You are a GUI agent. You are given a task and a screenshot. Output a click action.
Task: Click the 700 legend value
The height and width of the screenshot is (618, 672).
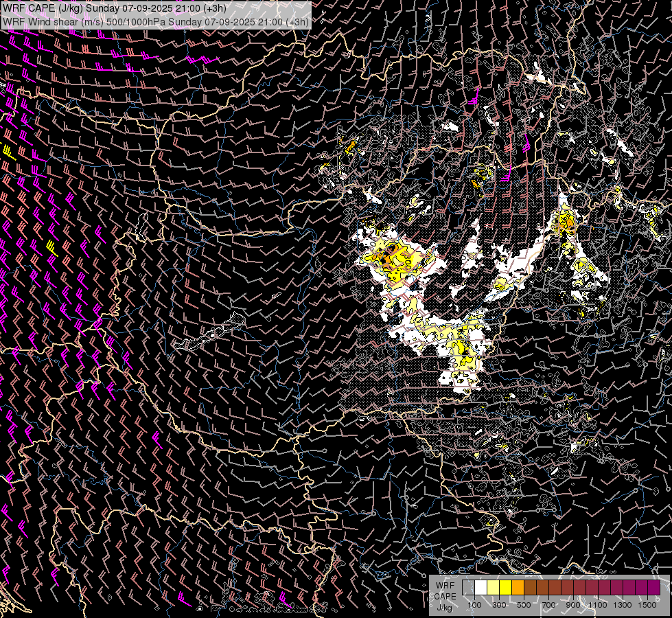pos(548,605)
